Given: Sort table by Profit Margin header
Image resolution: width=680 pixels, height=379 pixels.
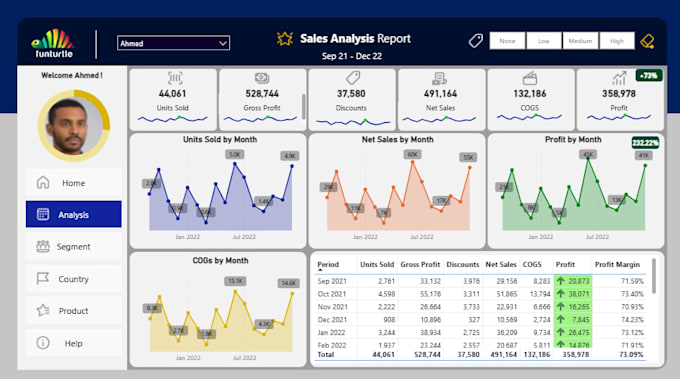Looking at the screenshot, I should [x=617, y=265].
